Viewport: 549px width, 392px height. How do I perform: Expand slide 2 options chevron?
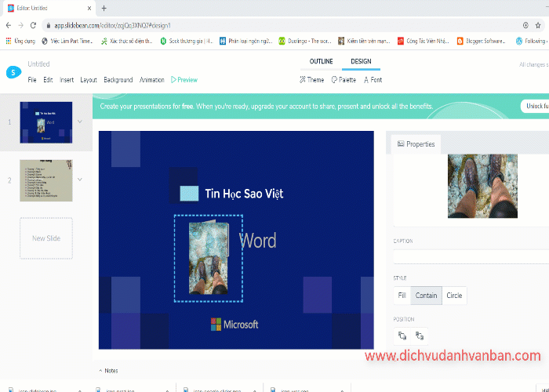pyautogui.click(x=80, y=180)
